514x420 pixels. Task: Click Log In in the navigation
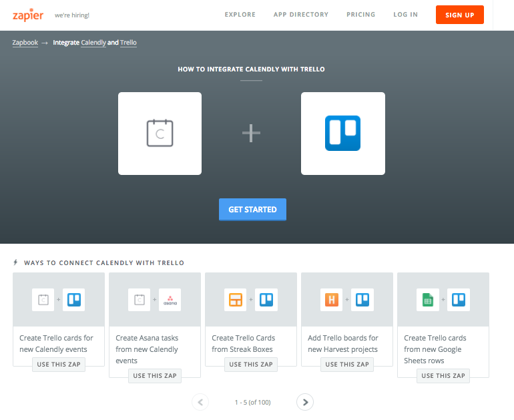405,15
